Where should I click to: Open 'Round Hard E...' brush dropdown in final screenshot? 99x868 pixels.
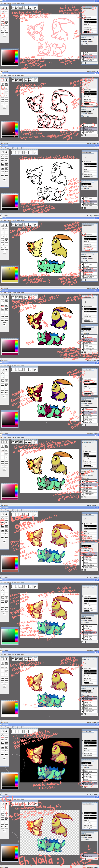point(88,804)
